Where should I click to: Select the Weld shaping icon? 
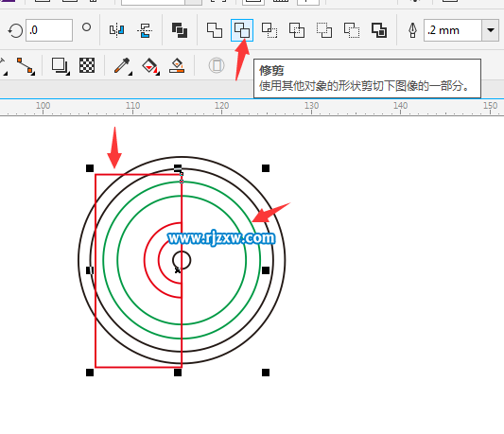[x=215, y=30]
